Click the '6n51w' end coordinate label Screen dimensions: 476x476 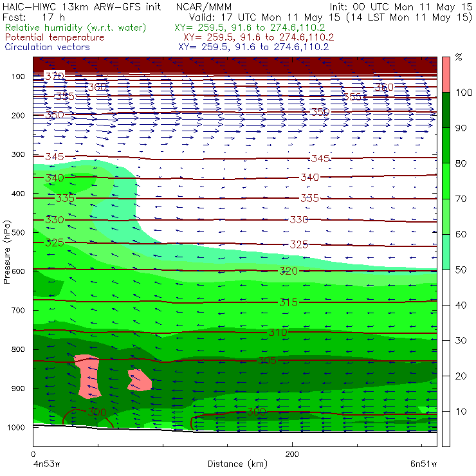[423, 464]
